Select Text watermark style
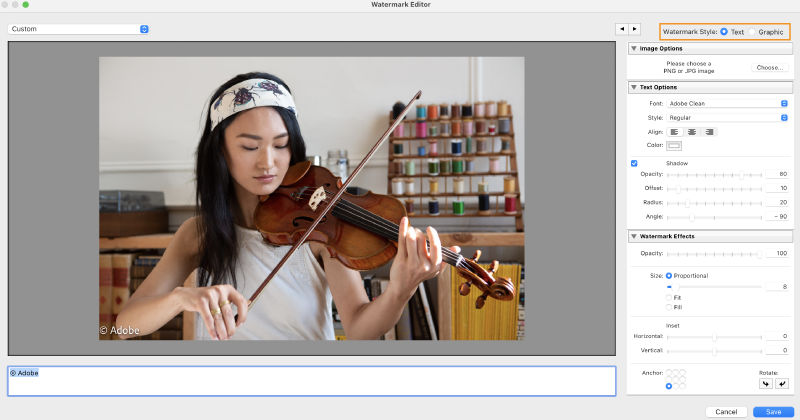Screen dimensions: 800x420 pos(724,32)
